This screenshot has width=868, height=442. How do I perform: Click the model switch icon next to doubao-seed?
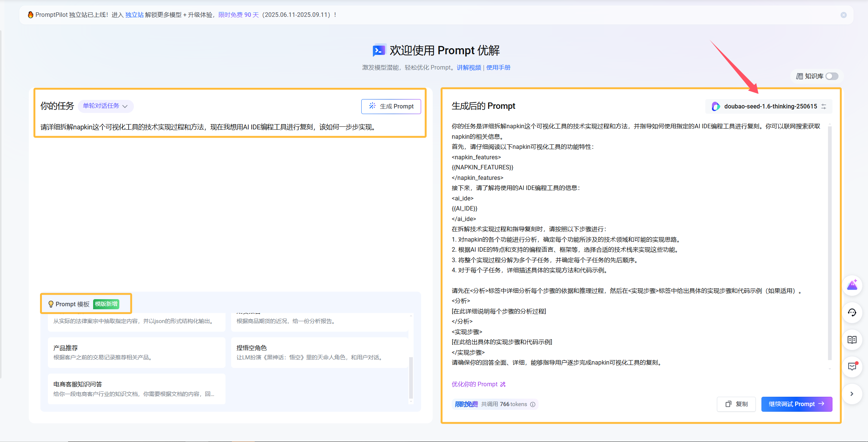coord(824,107)
